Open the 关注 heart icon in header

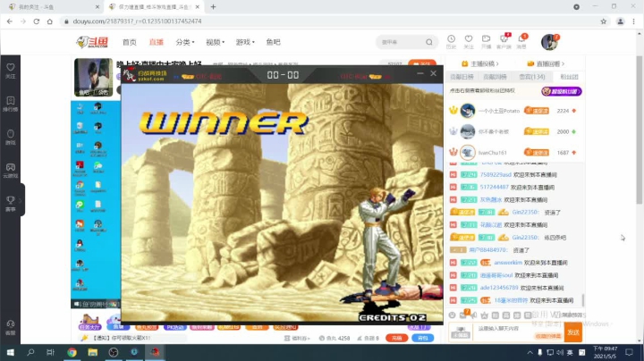click(x=469, y=41)
